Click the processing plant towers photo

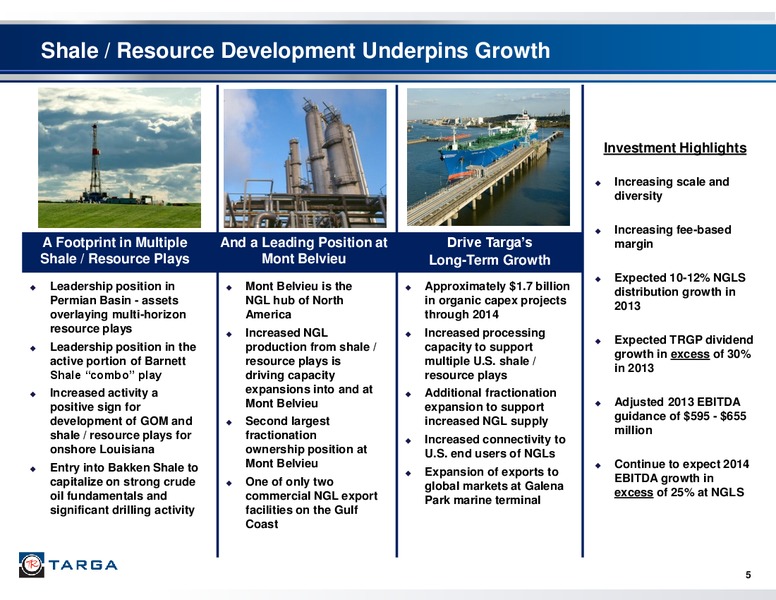[x=305, y=158]
